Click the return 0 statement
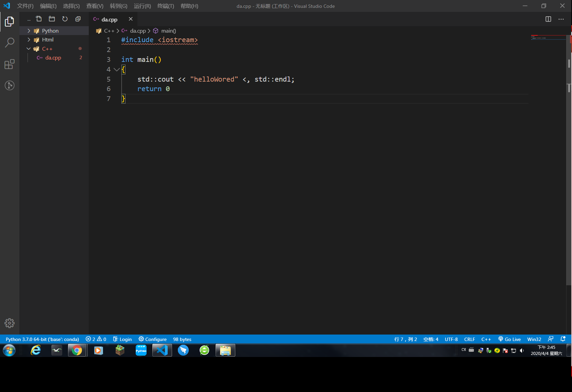572x392 pixels. point(154,89)
